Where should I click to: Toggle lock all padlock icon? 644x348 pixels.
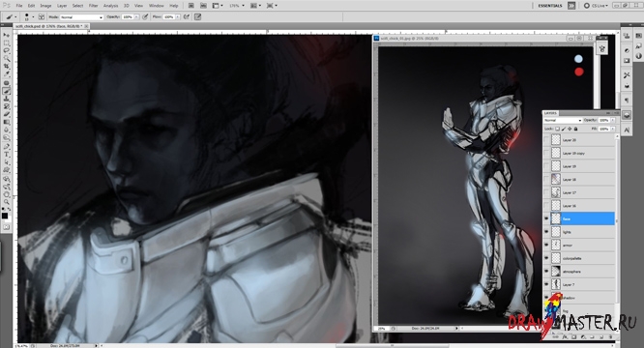tap(575, 129)
